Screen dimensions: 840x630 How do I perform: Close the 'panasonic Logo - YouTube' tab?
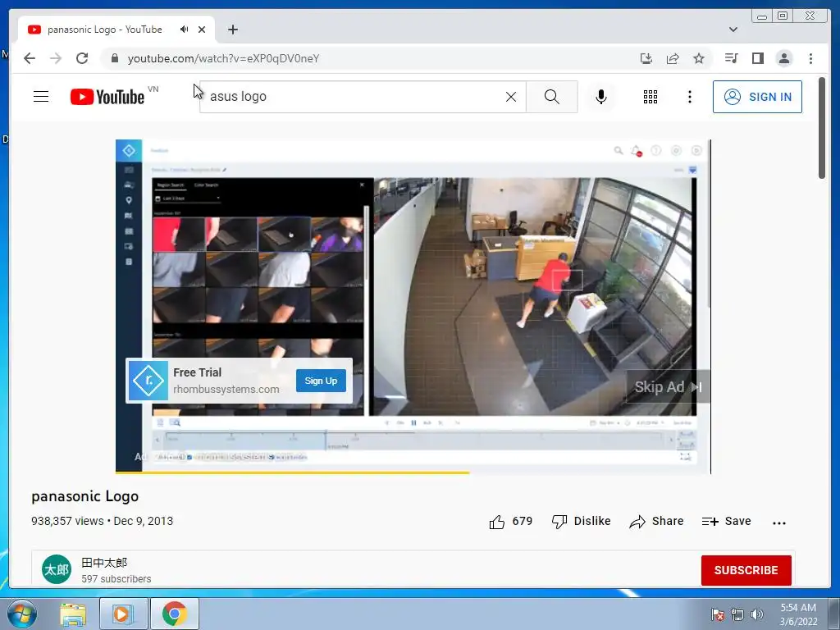coord(202,30)
